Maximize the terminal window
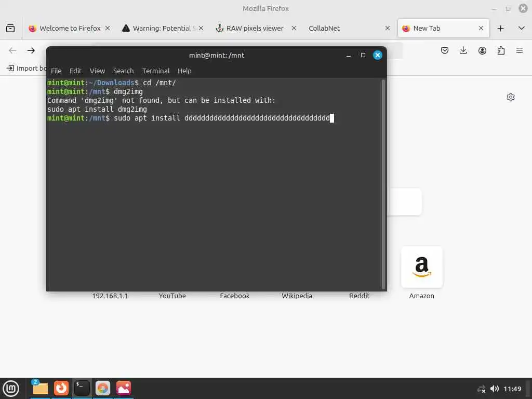 coord(363,55)
